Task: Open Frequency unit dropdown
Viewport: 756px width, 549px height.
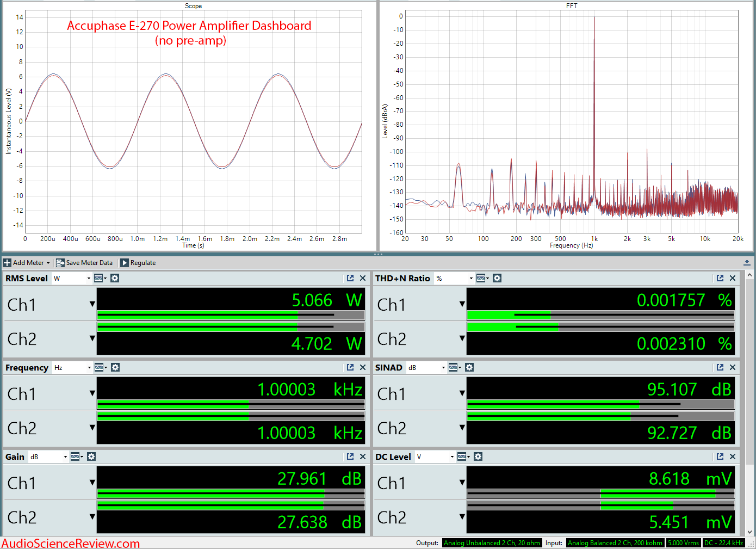Action: click(73, 367)
